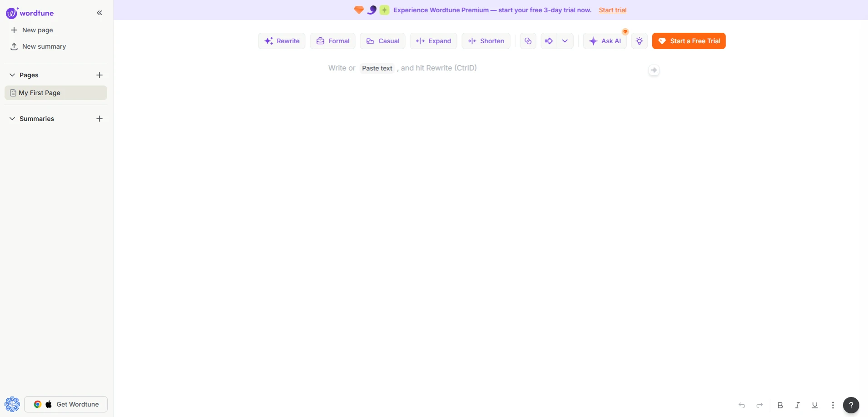Click Get Wordtune button

pos(66,404)
